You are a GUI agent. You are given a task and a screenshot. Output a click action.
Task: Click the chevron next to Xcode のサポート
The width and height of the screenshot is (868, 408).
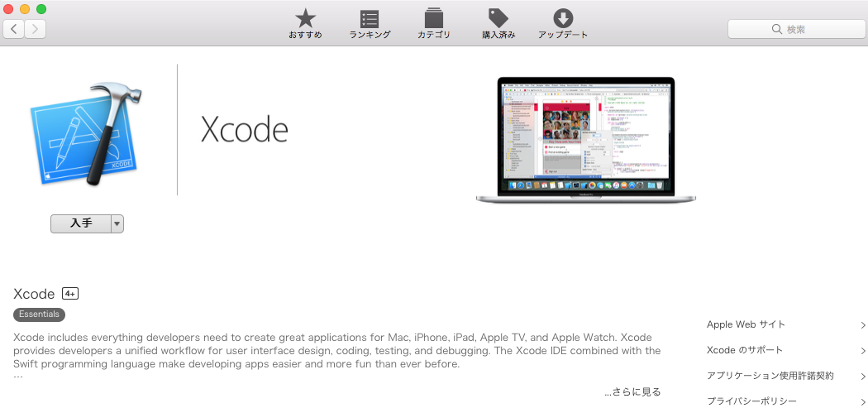(863, 351)
